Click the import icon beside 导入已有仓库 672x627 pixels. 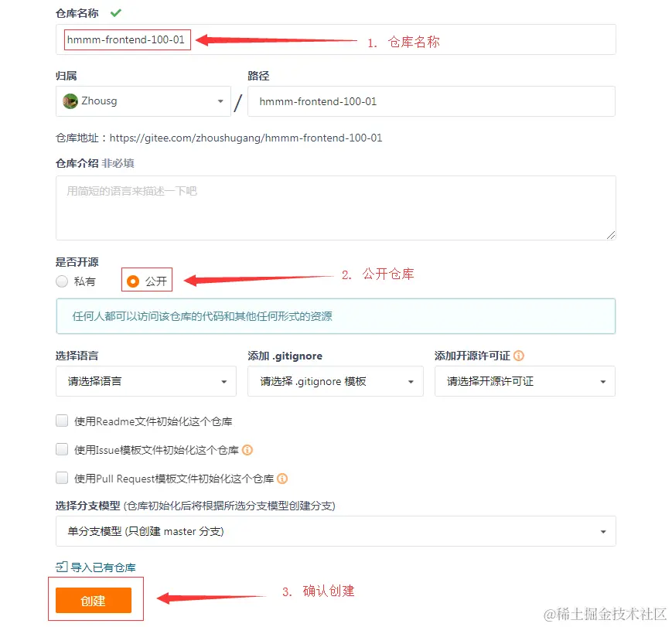tap(62, 567)
